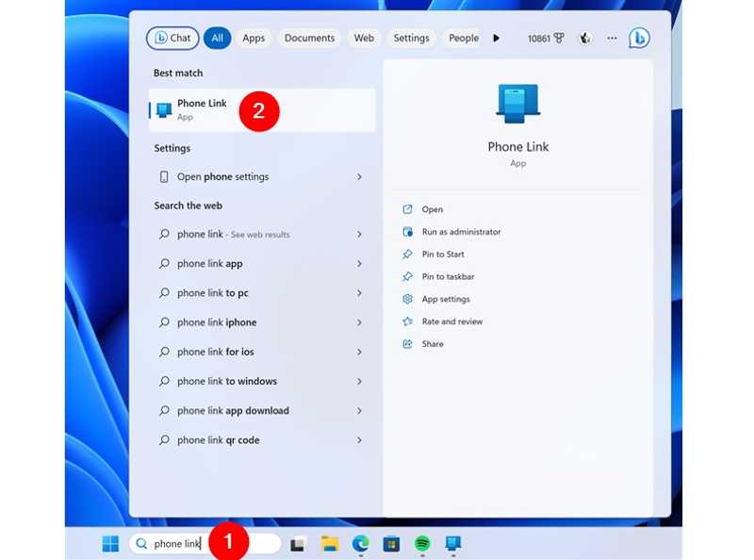Launch Spotify from the taskbar

pos(420,543)
